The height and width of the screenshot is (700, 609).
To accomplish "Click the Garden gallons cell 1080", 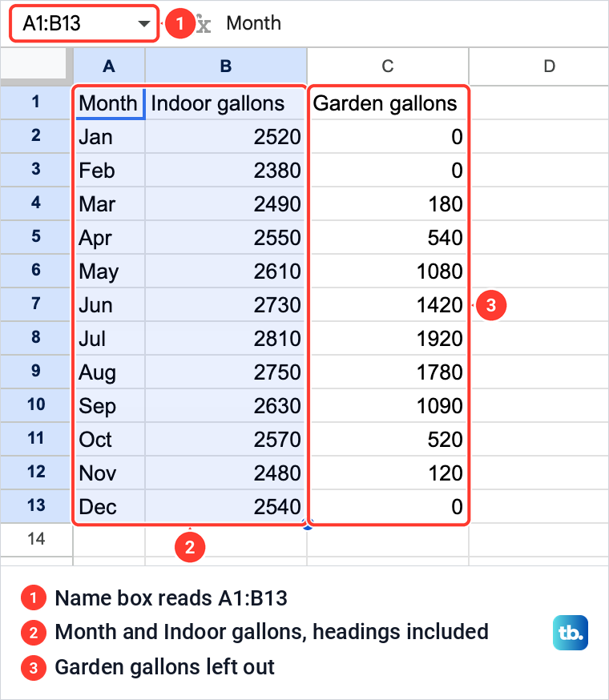I will [388, 271].
